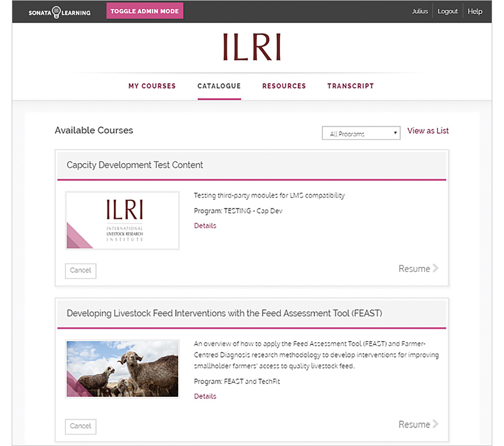The height and width of the screenshot is (446, 504).
Task: Click the ILRI course thumbnail image
Action: (122, 220)
